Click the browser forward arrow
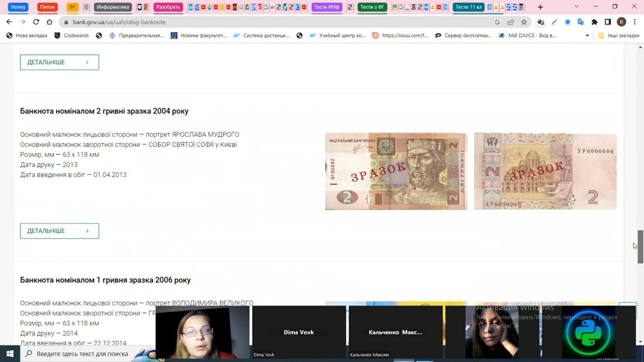 (x=23, y=22)
